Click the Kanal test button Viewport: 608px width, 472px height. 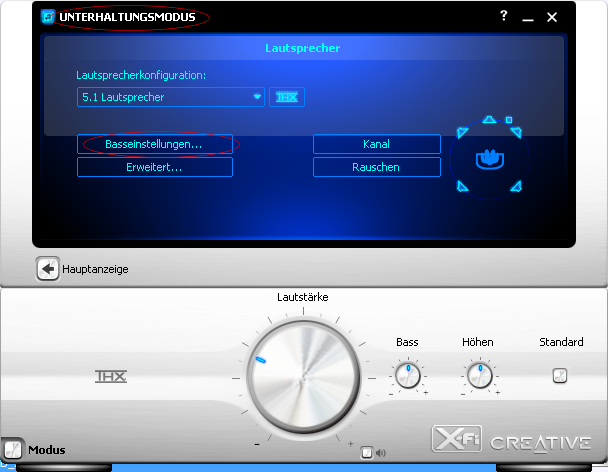coord(377,144)
